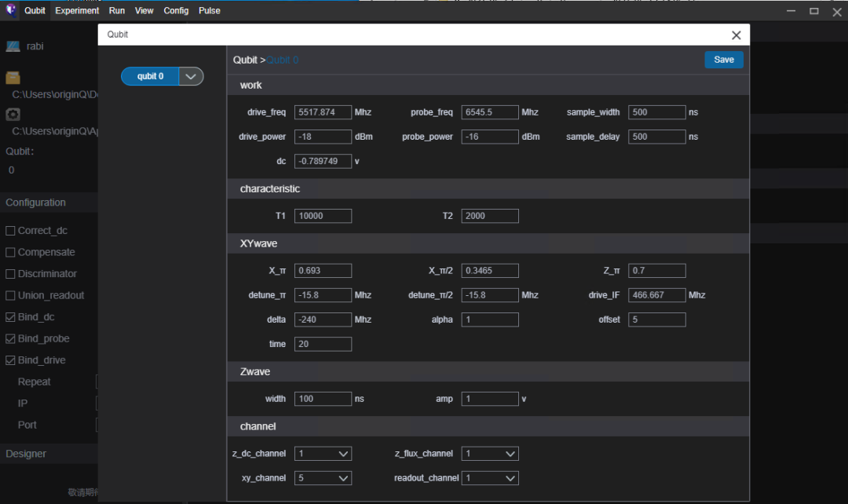Open the xy_channel dropdown
Viewport: 848px width, 504px height.
point(323,478)
